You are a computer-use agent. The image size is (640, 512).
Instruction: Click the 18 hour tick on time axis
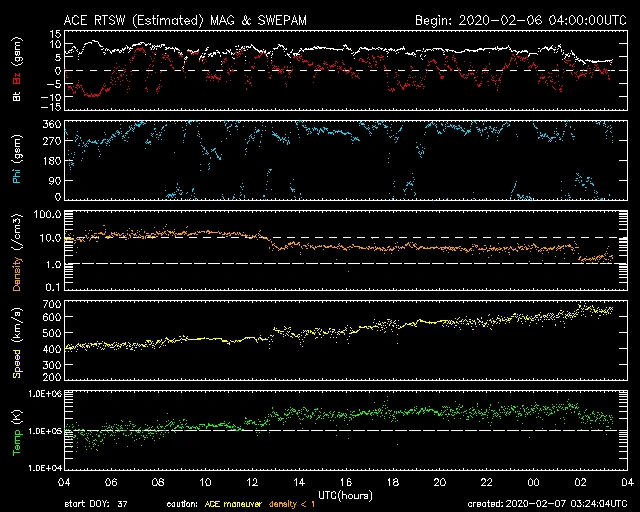393,482
